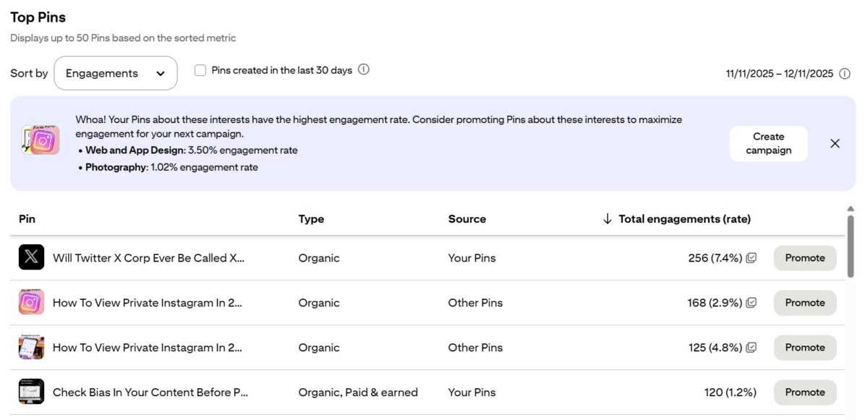Promote the Will Twitter X Corp pin
868x420 pixels.
(x=804, y=257)
